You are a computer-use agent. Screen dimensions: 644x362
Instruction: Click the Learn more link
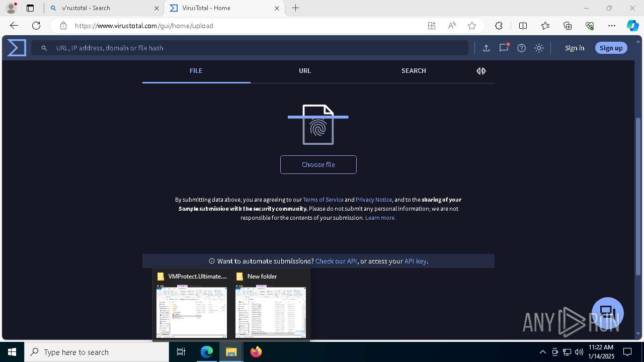[x=380, y=218]
